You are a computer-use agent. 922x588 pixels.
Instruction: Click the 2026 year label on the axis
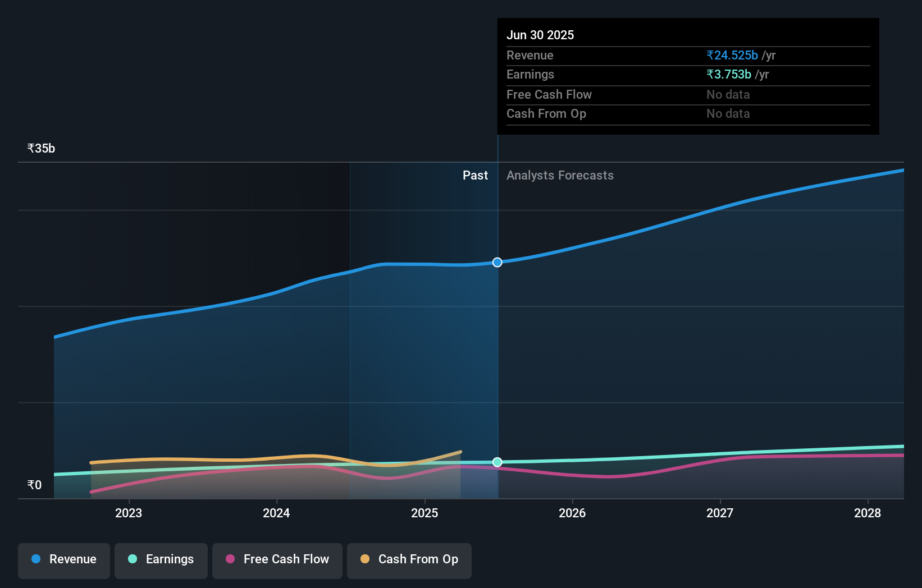572,513
